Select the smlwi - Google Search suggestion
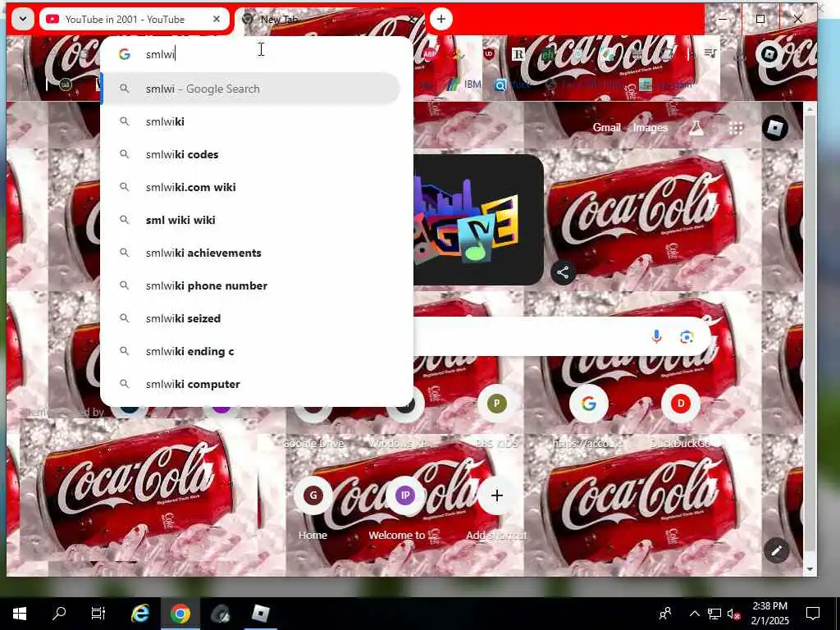Screen dimensions: 840x630 [x=251, y=89]
